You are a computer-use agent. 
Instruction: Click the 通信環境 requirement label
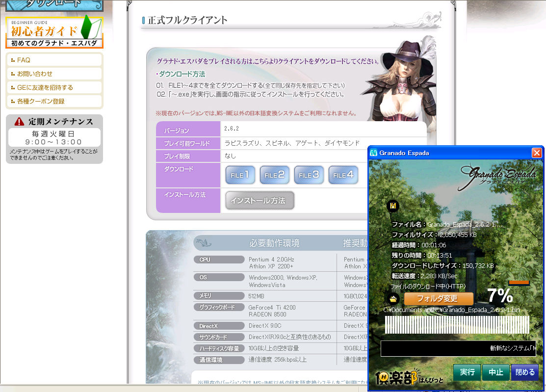pos(219,360)
